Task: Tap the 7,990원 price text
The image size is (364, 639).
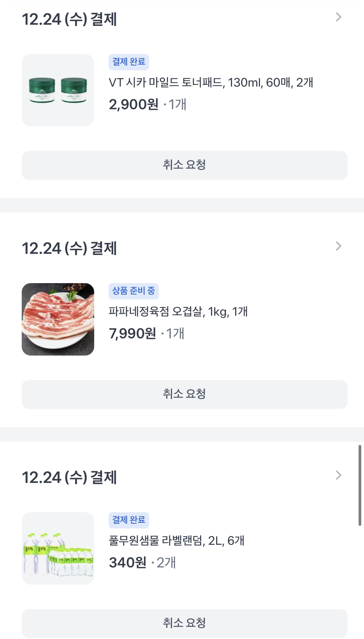Action: click(x=133, y=334)
